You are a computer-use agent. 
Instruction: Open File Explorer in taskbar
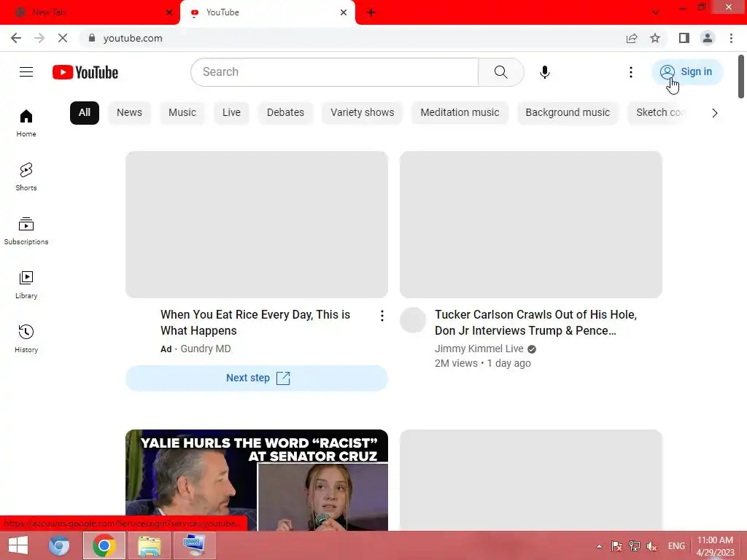click(149, 545)
